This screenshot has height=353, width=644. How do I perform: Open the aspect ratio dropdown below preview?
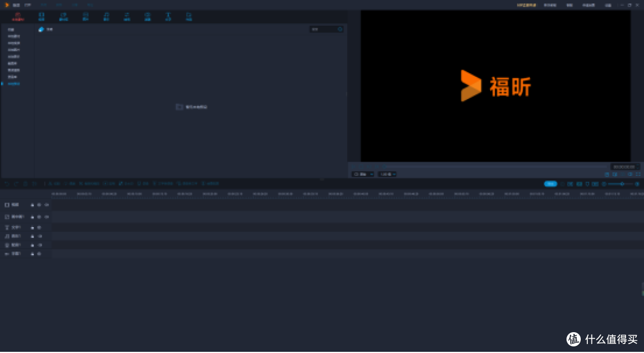363,174
